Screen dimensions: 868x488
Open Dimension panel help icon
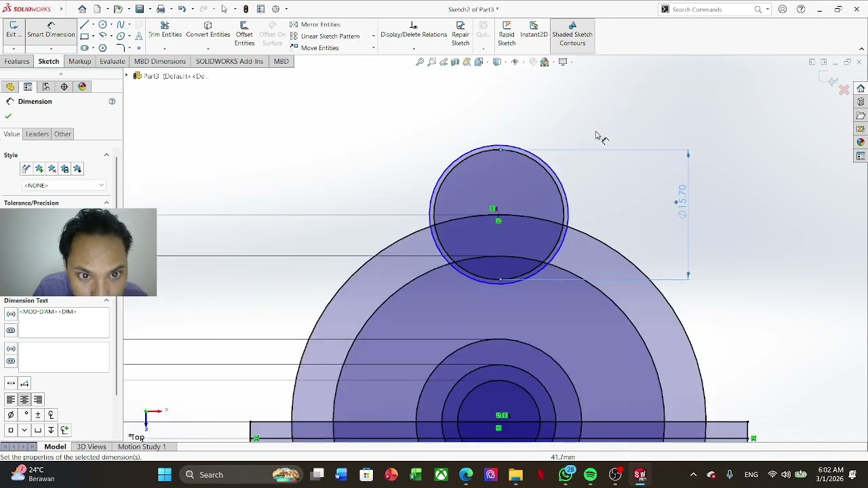point(112,102)
